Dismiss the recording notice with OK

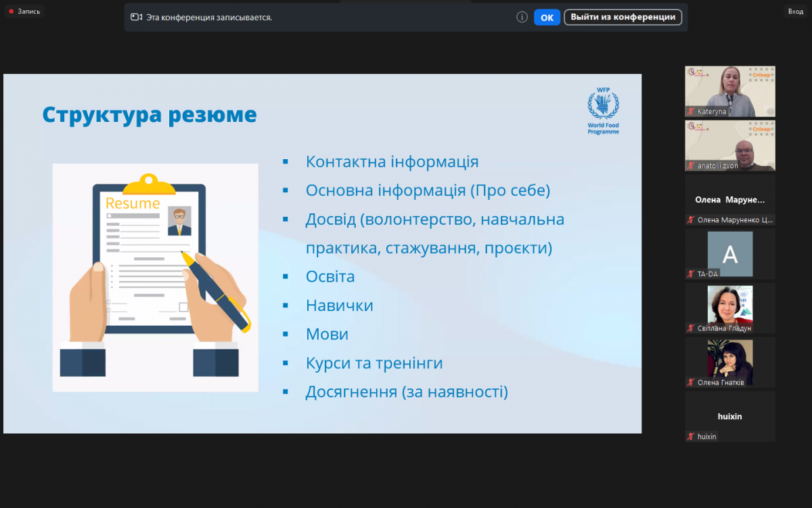click(547, 17)
